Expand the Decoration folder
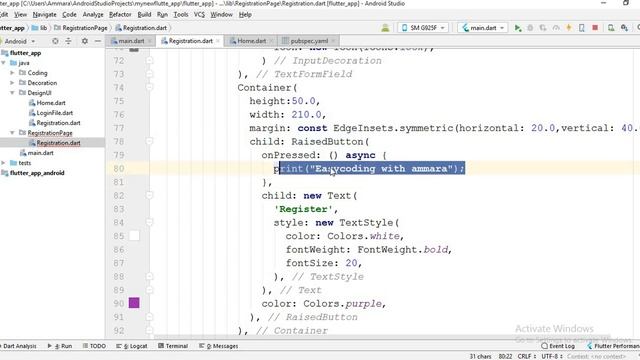 pos(12,83)
